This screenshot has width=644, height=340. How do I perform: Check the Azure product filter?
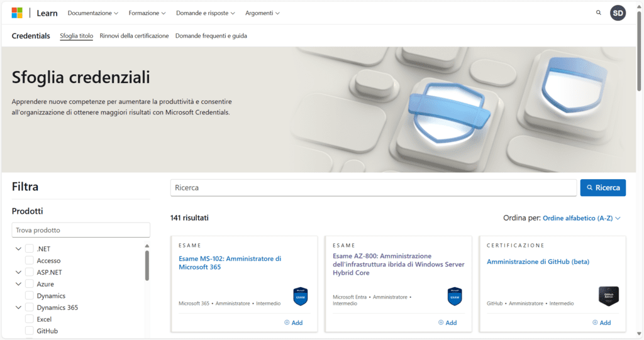(30, 283)
